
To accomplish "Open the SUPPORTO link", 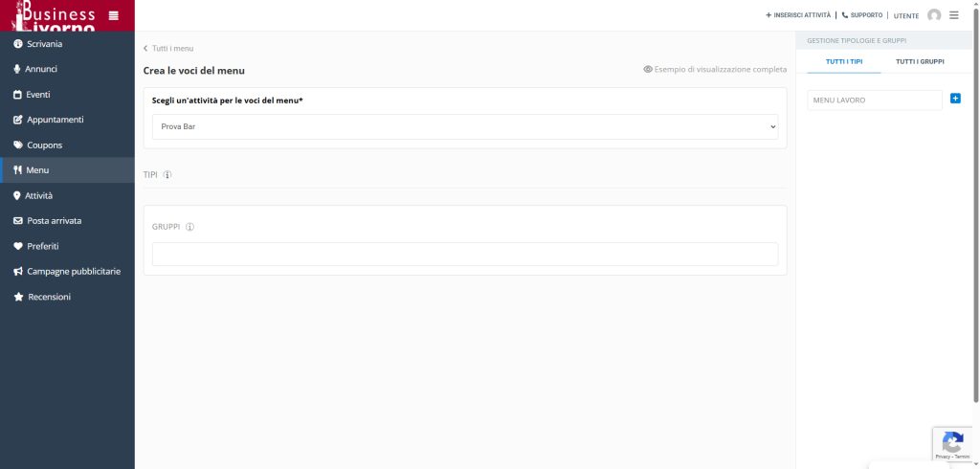I will coord(862,15).
